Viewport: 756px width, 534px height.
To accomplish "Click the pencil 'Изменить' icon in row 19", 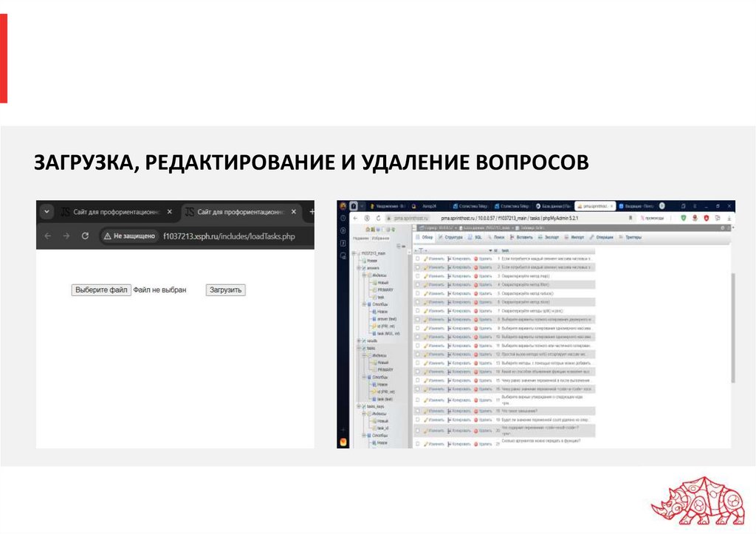I will pos(426,420).
